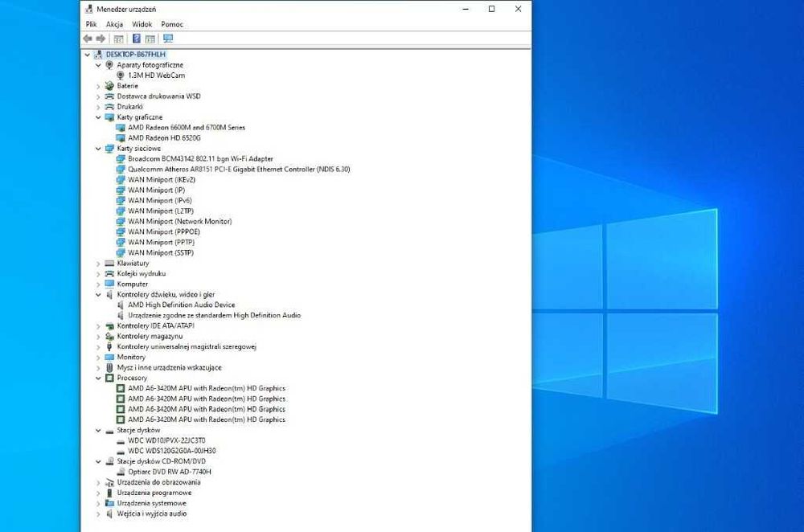Screen dimensions: 804x532
Task: Open the Widok menu
Action: pyautogui.click(x=142, y=24)
